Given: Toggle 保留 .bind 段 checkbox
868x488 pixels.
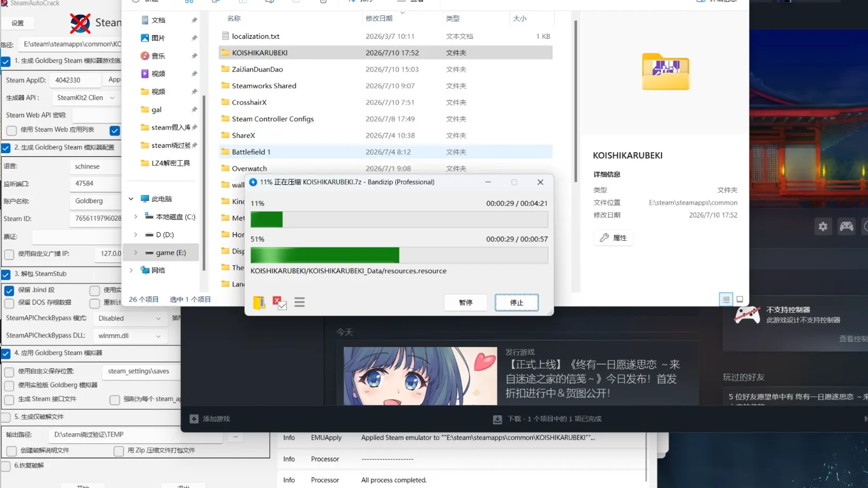Looking at the screenshot, I should (9, 290).
